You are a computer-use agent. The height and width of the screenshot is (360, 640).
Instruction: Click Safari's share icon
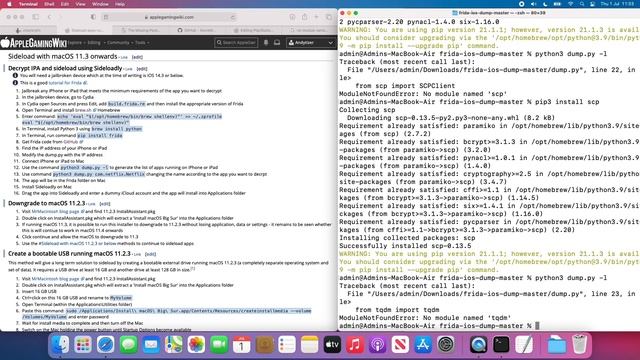tap(304, 17)
